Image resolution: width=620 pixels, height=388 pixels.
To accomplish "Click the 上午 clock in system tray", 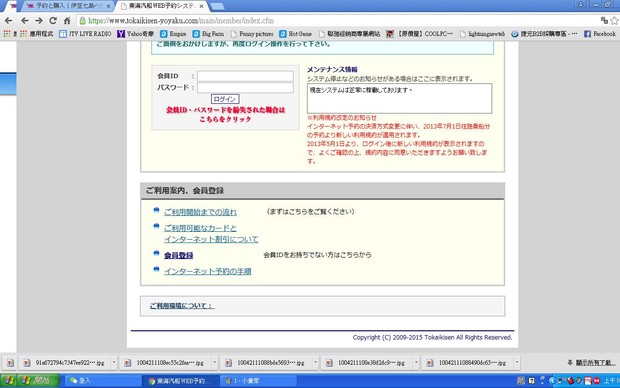I will 611,381.
